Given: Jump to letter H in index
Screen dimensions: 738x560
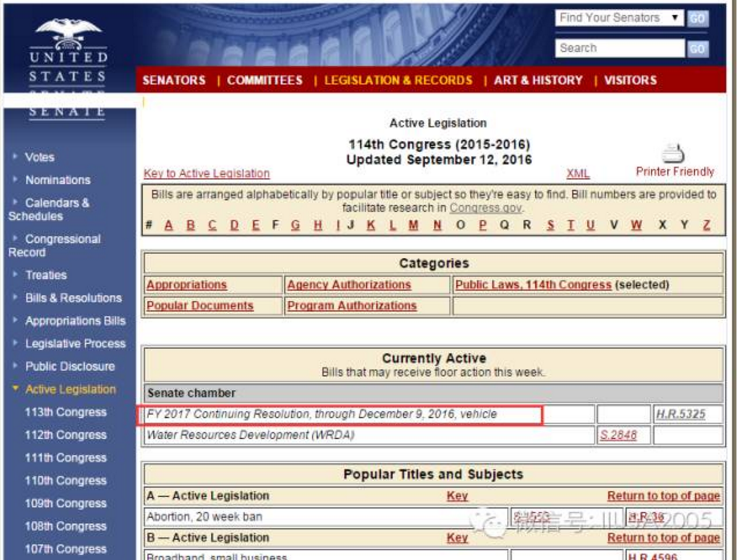Looking at the screenshot, I should tap(318, 226).
